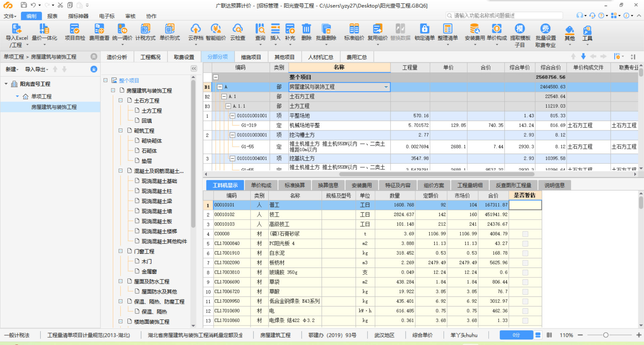Collapse the 阳光壹号工程 project node
This screenshot has height=345, width=644.
pyautogui.click(x=6, y=84)
